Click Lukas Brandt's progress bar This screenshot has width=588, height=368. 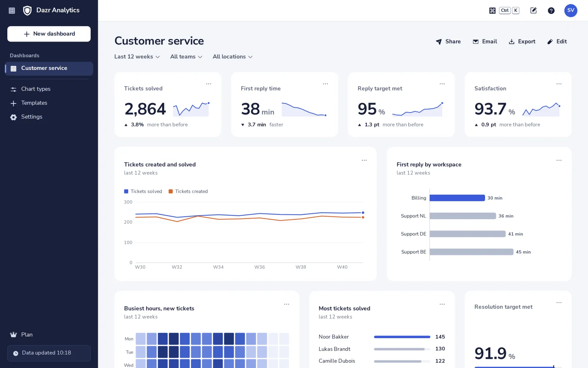click(402, 349)
